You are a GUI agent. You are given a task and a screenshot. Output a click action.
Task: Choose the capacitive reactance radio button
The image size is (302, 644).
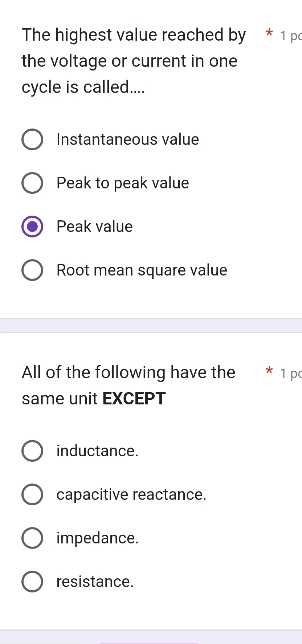(x=32, y=494)
